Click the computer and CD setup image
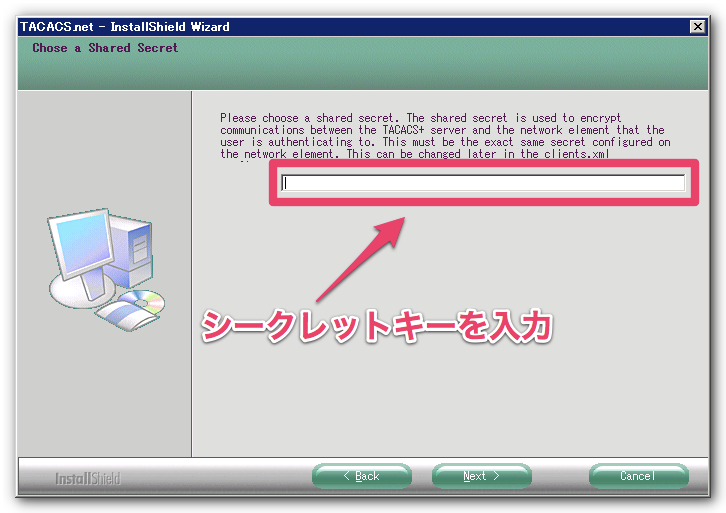The height and width of the screenshot is (513, 726). pyautogui.click(x=106, y=269)
